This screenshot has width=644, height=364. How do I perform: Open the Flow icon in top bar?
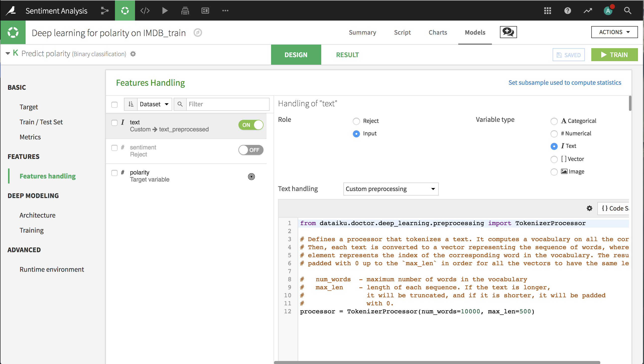point(105,11)
